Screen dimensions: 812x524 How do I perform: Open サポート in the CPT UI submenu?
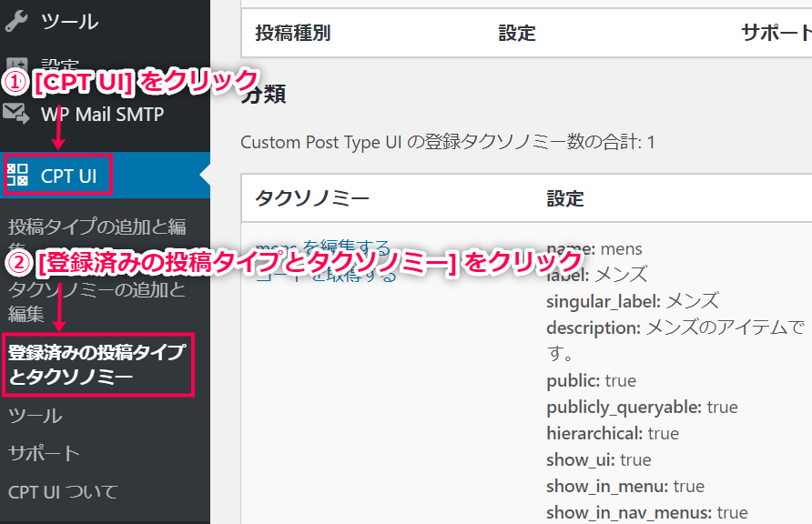(44, 454)
